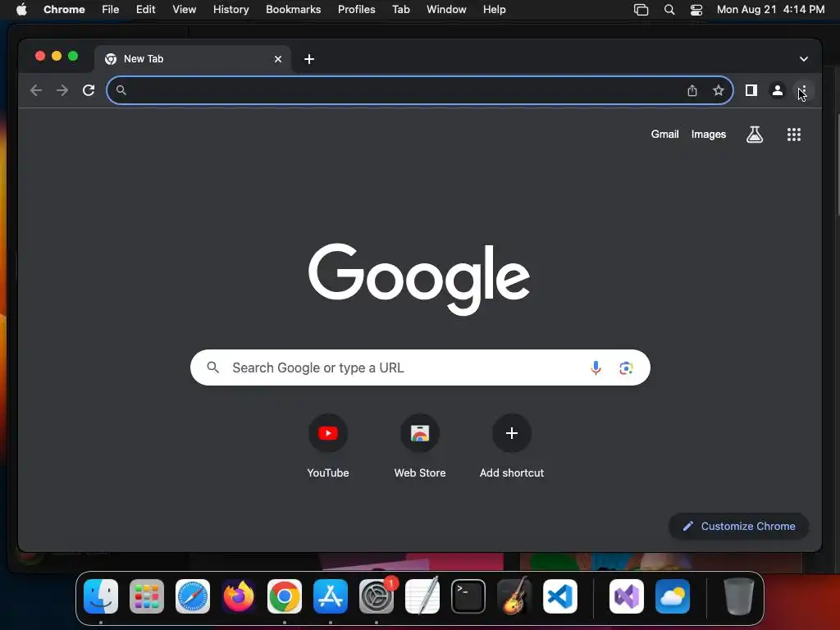The height and width of the screenshot is (630, 840).
Task: Open the Web Store shortcut
Action: pos(420,446)
